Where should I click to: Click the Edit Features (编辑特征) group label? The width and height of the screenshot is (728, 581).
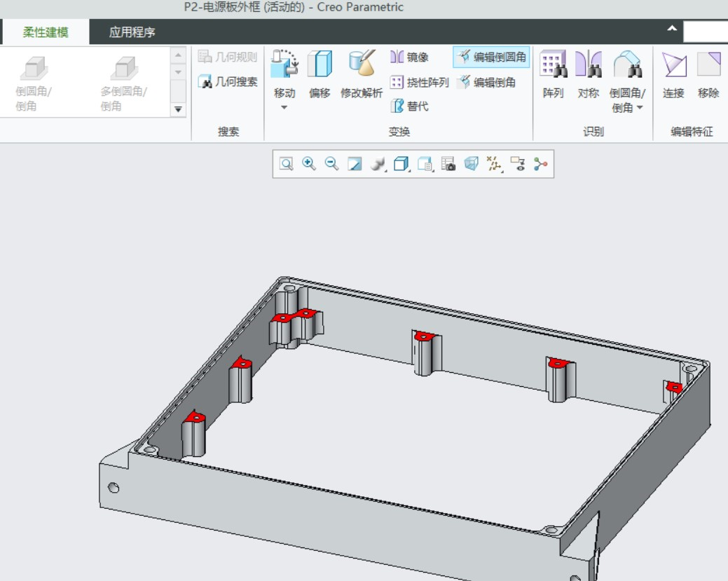point(692,132)
